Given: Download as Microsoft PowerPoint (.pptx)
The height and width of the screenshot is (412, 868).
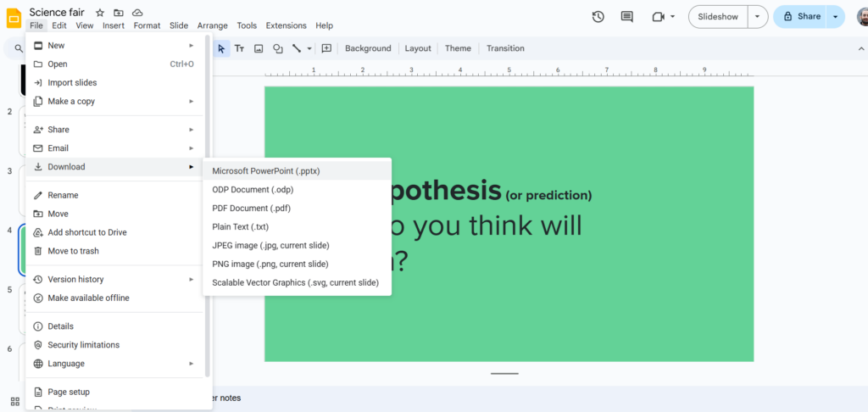Looking at the screenshot, I should tap(265, 170).
